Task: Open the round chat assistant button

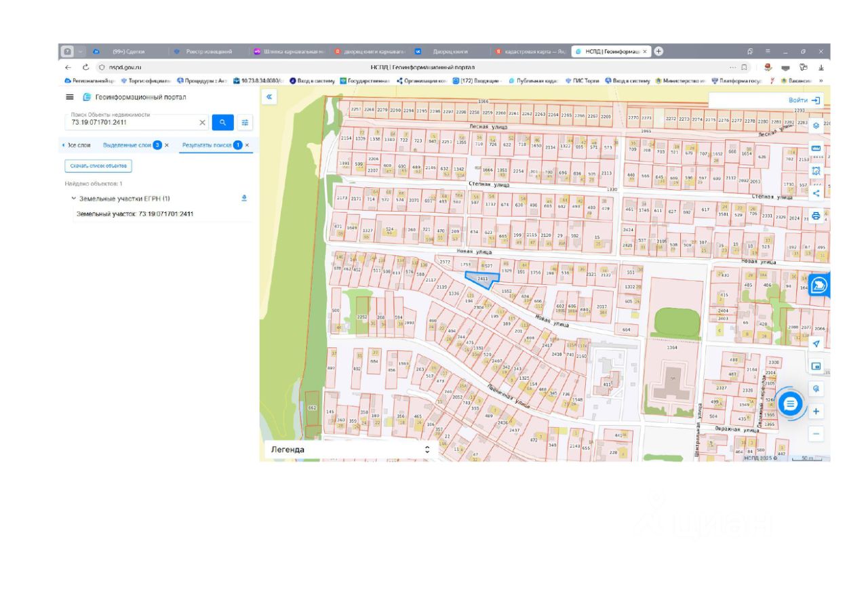Action: point(790,404)
